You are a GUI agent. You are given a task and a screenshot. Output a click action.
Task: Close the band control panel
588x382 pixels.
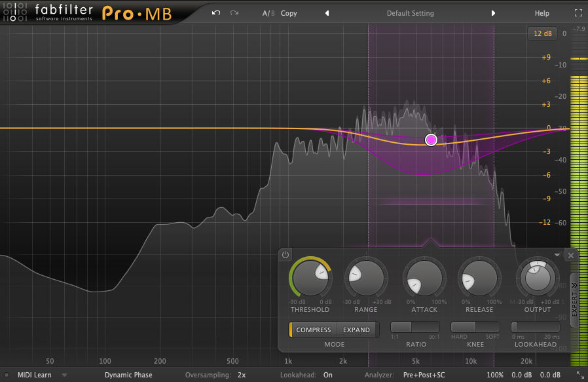tap(571, 256)
